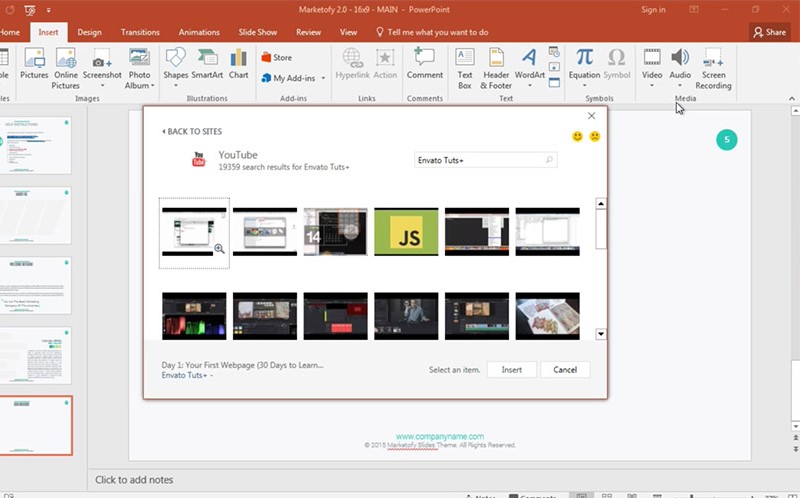Viewport: 800px width, 498px height.
Task: Click the Insert button in dialog
Action: (512, 370)
